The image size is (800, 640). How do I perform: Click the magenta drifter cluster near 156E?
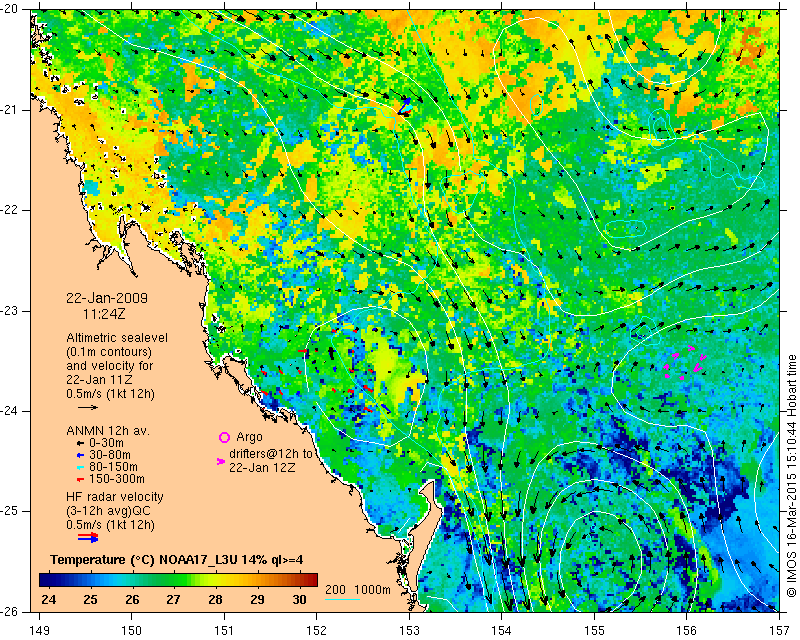click(684, 362)
